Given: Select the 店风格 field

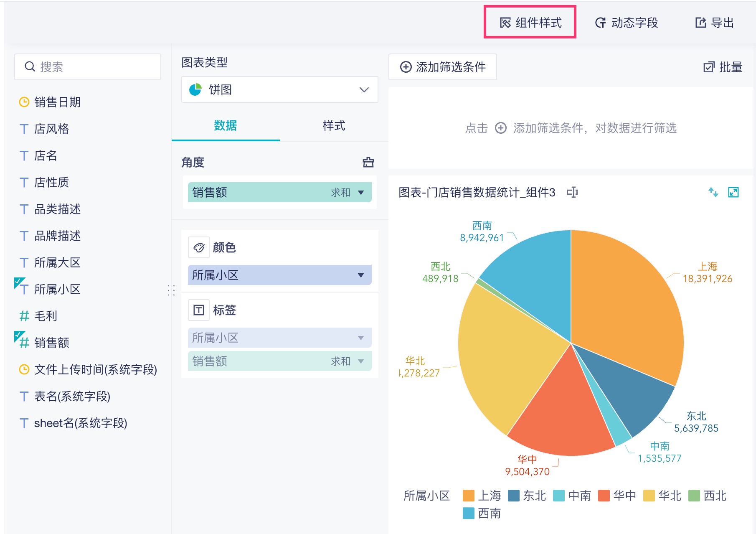Looking at the screenshot, I should (44, 129).
